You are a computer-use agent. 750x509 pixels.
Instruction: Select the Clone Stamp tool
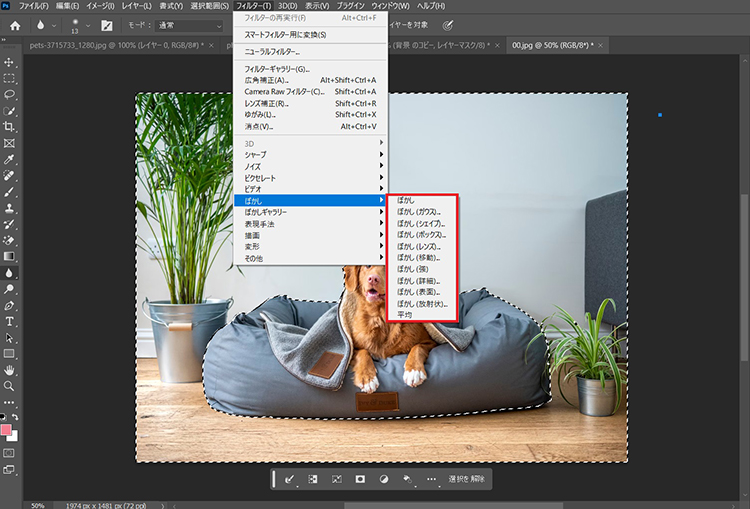9,208
